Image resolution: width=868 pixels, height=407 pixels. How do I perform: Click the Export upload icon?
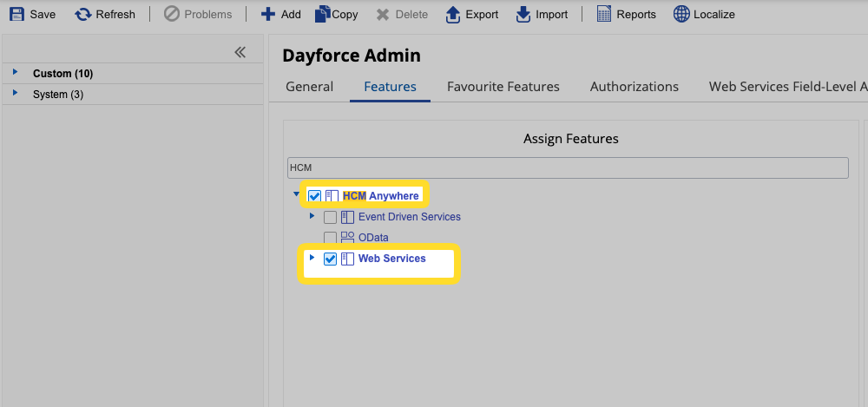click(452, 14)
